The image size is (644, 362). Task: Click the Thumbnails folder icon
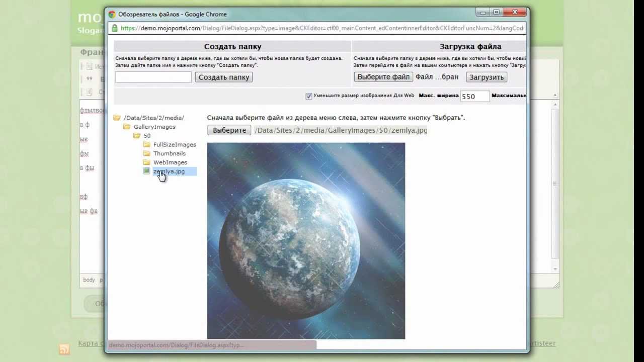tap(146, 153)
